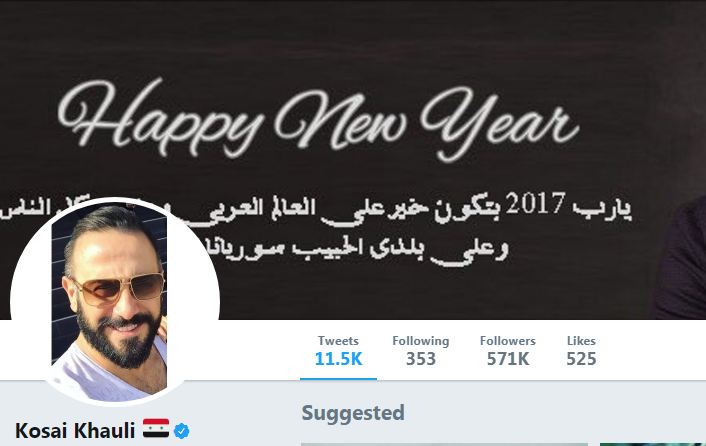706x446 pixels.
Task: Open the first suggested media thumbnail below Suggested
Action: pyautogui.click(x=444, y=444)
